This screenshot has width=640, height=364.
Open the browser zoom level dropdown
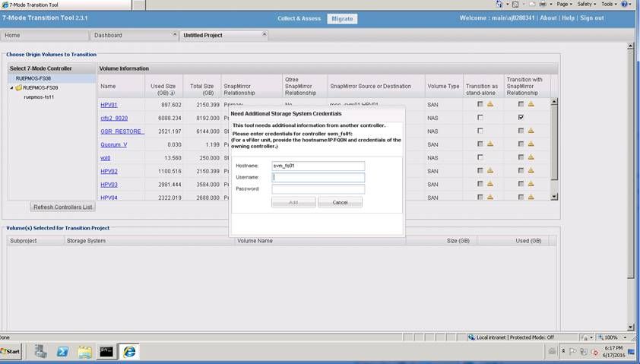pos(626,337)
